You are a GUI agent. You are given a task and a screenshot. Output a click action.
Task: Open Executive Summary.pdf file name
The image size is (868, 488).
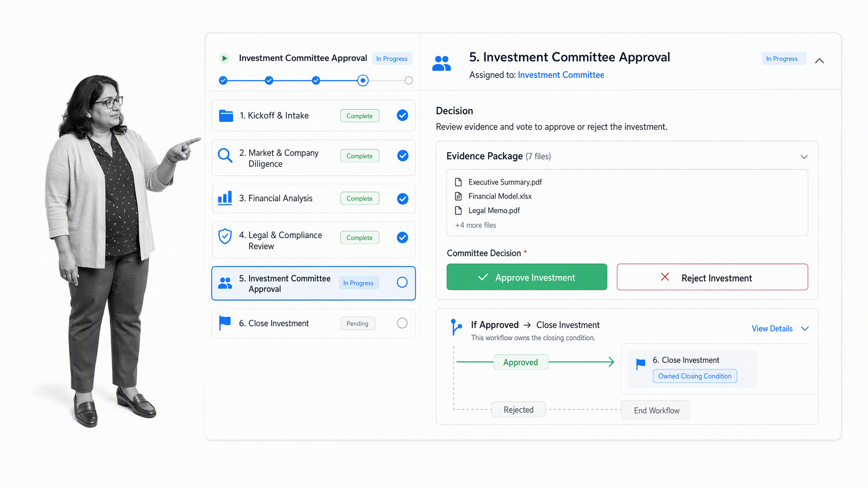(x=505, y=182)
